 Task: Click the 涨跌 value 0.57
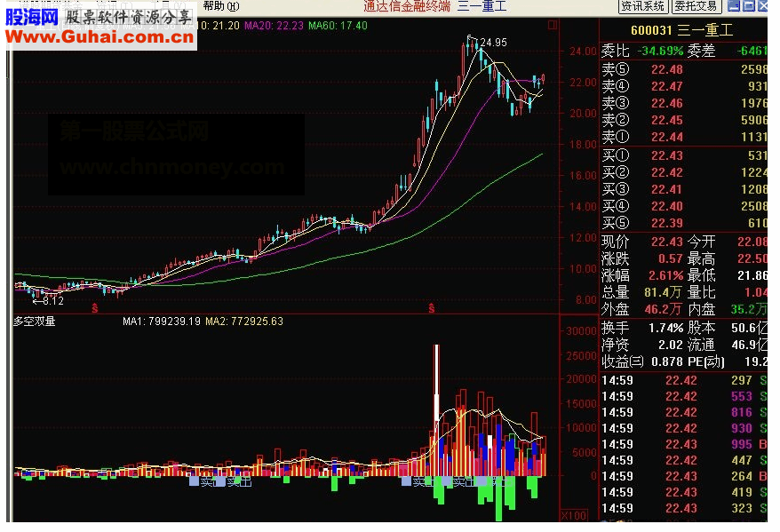[671, 258]
